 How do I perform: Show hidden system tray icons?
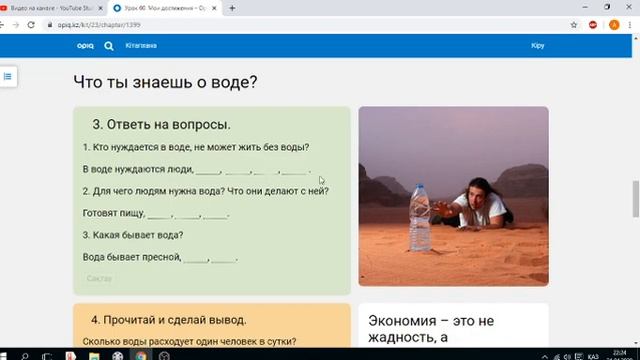coord(544,357)
